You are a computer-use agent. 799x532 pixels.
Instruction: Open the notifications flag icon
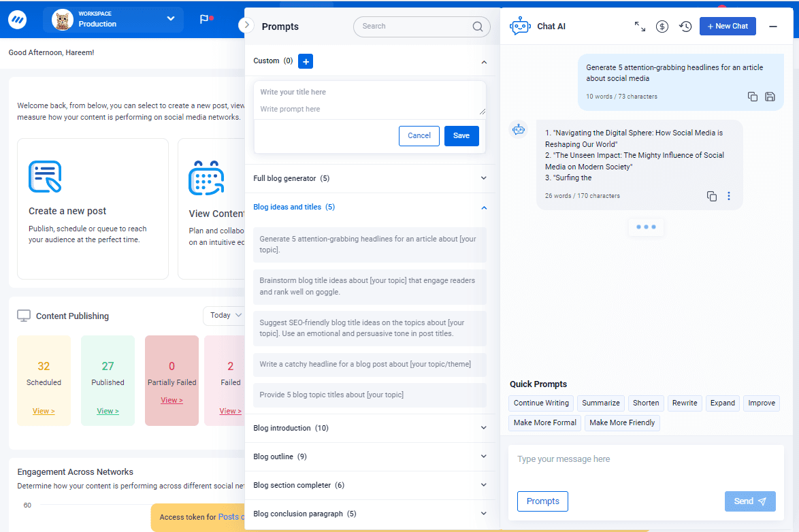(206, 20)
